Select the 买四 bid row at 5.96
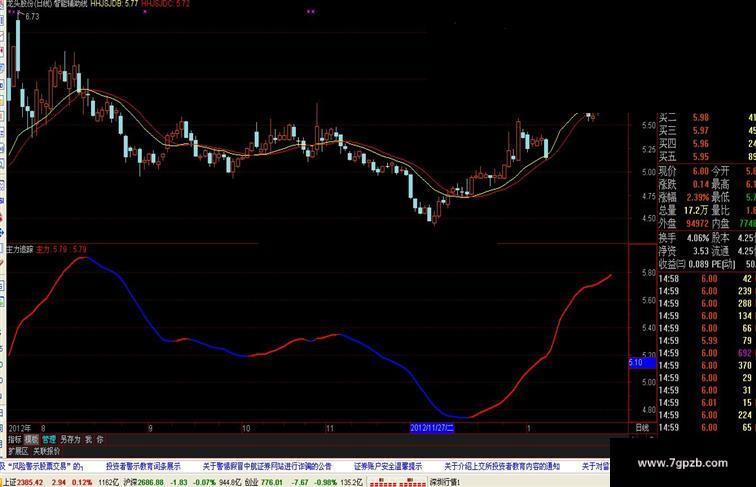The image size is (756, 487). coord(707,144)
